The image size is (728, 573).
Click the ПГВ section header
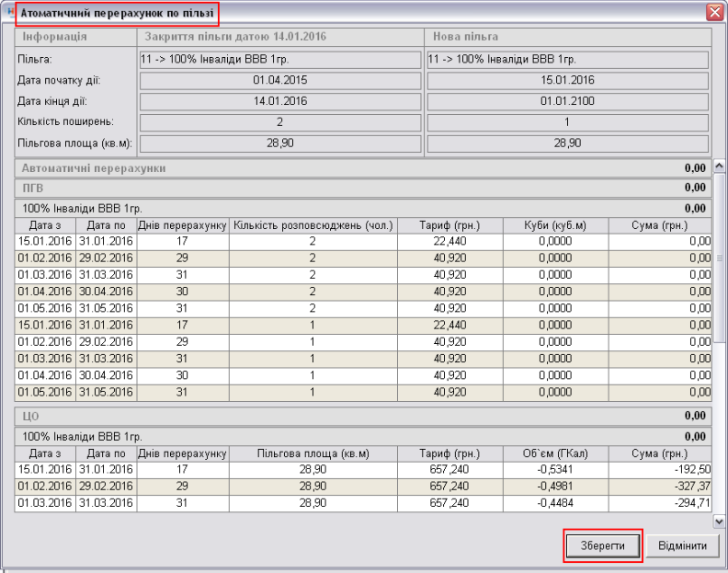click(362, 188)
